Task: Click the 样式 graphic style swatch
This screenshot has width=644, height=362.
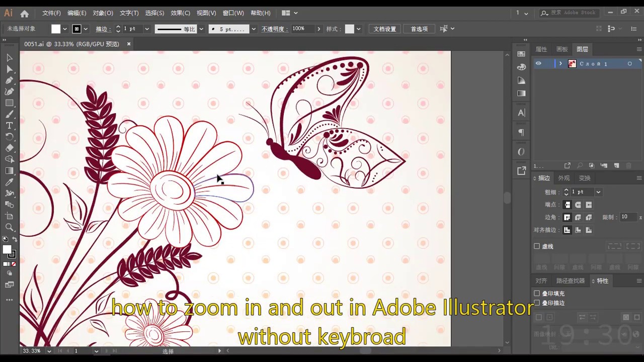Action: [350, 29]
